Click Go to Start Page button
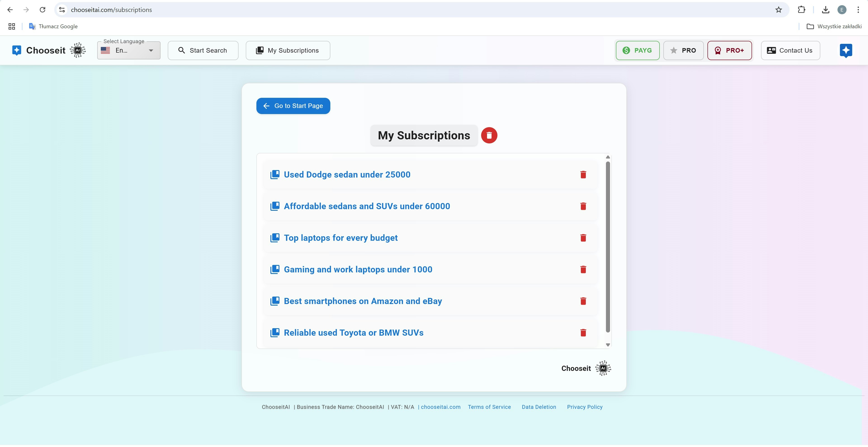Viewport: 868px width, 447px height. click(x=293, y=106)
